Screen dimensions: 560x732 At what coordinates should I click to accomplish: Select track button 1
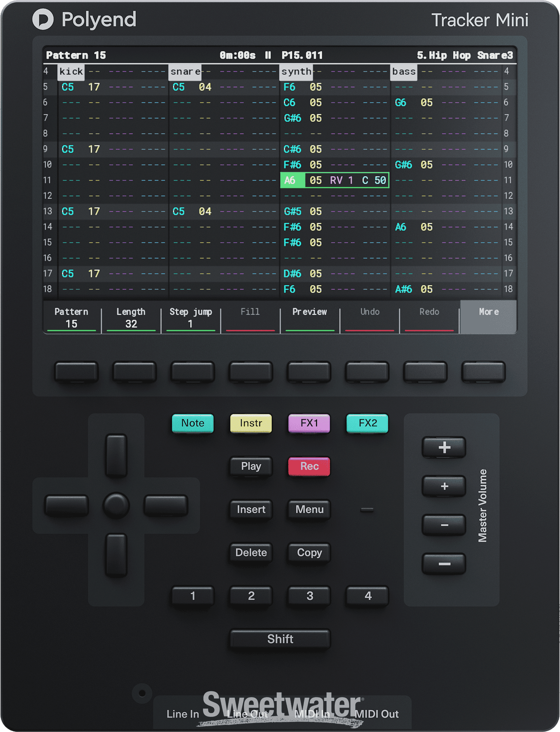[x=193, y=596]
